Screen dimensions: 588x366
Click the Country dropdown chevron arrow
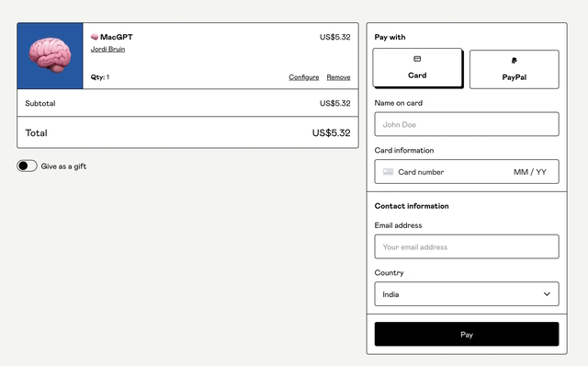pos(547,294)
